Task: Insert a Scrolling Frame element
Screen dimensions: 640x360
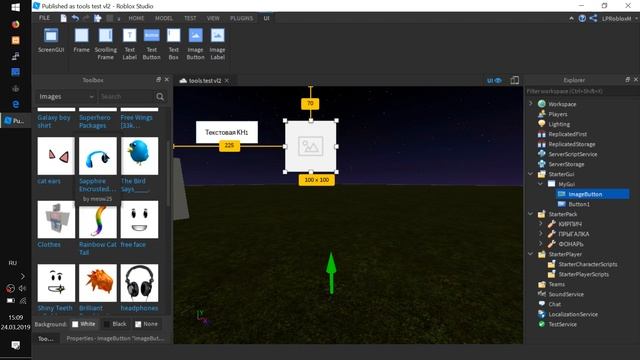Action: point(106,44)
